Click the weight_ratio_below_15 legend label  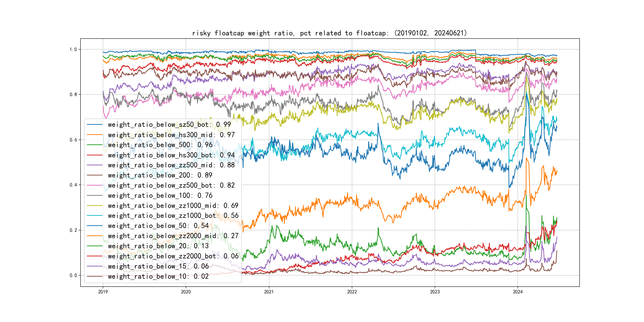[158, 266]
